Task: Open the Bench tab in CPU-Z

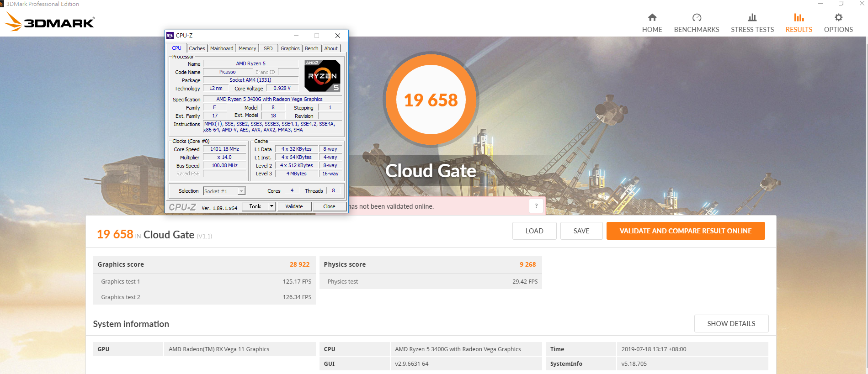Action: (x=312, y=48)
